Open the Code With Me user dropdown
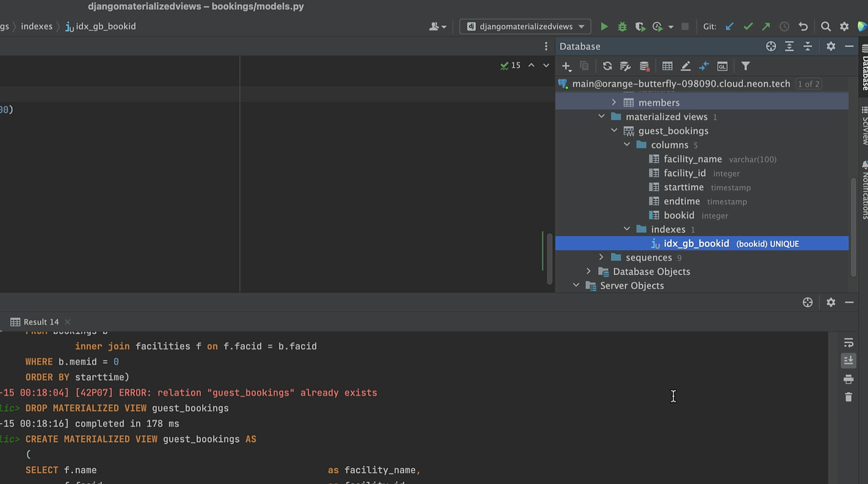Image resolution: width=868 pixels, height=484 pixels. coord(438,27)
